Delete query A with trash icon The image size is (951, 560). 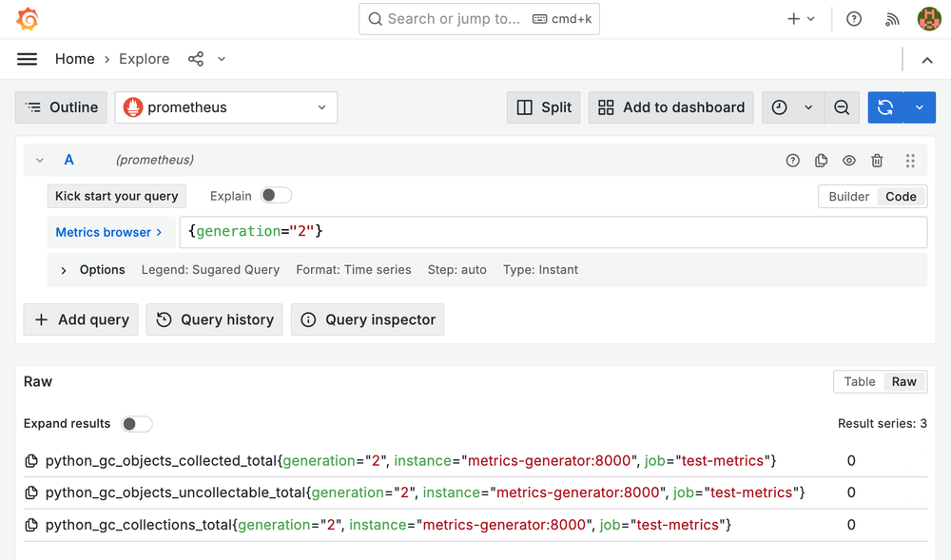pos(878,161)
